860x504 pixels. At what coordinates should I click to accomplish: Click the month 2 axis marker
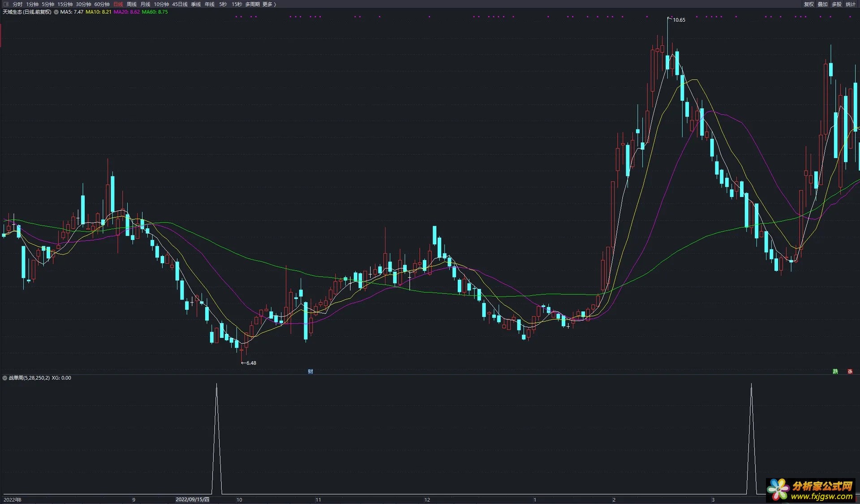614,500
